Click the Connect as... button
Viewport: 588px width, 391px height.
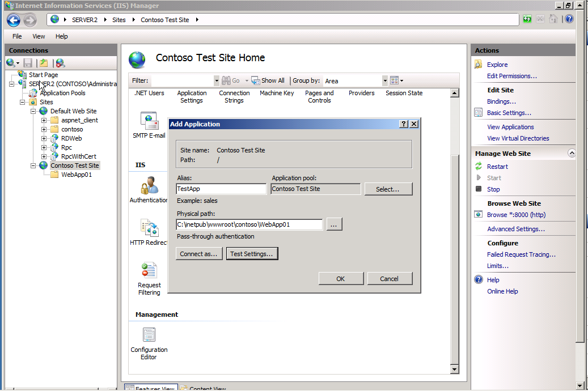[199, 254]
